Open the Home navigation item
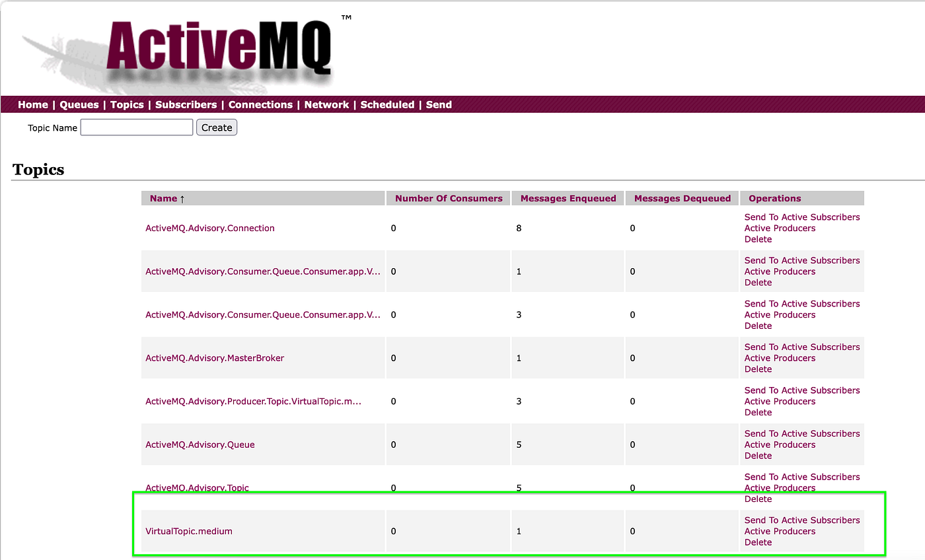 click(x=33, y=104)
